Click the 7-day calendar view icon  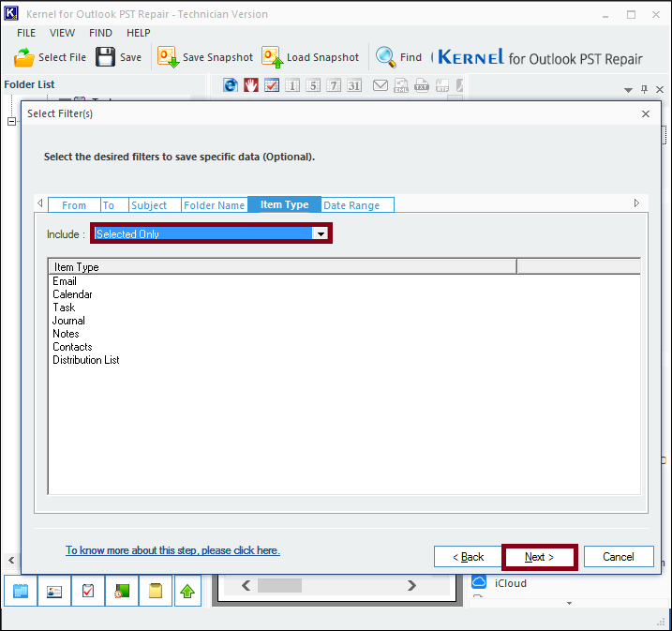[x=334, y=85]
